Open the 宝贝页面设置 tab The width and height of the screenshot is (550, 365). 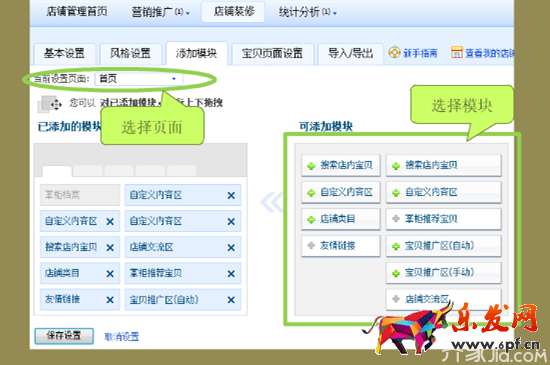pos(273,54)
